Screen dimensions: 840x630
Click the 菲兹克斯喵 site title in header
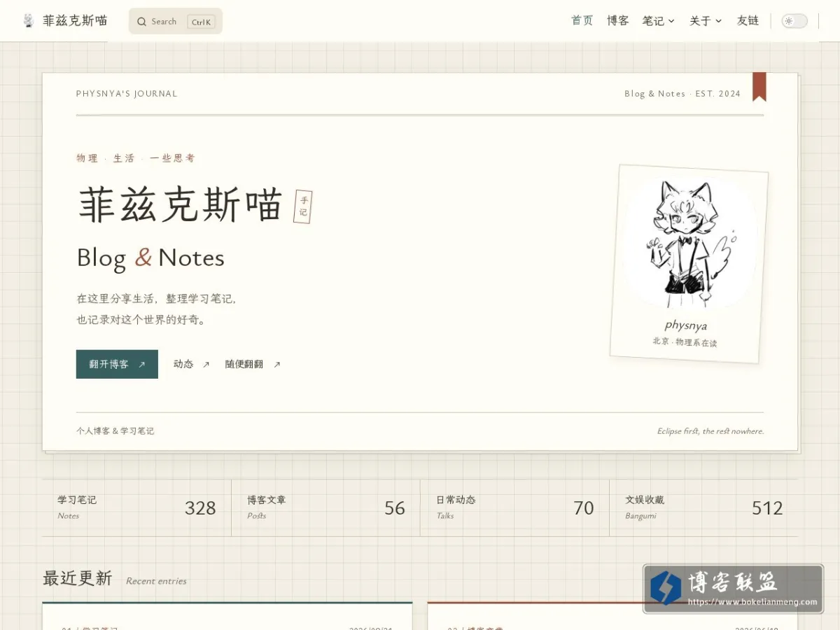[75, 20]
